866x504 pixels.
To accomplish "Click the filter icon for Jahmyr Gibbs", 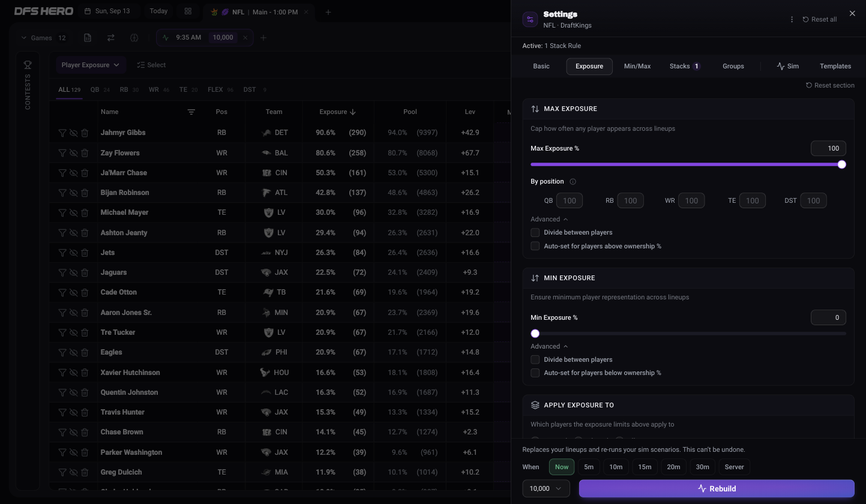I will [62, 133].
